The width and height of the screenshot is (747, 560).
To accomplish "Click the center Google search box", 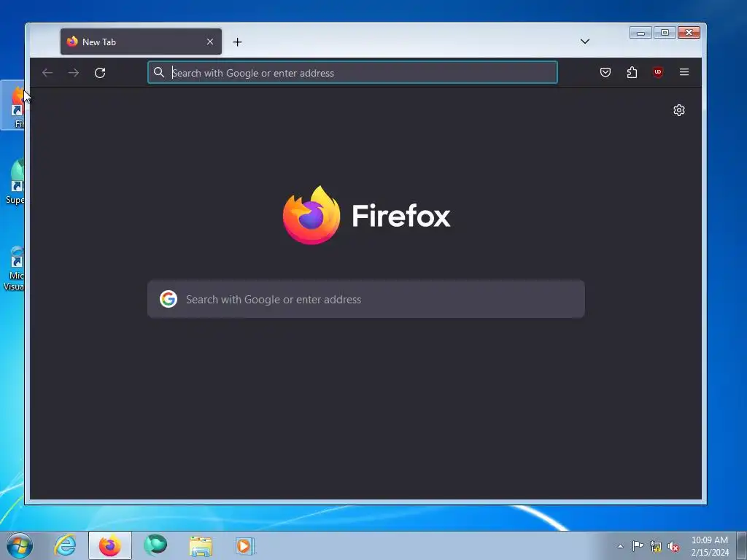I will tap(366, 299).
